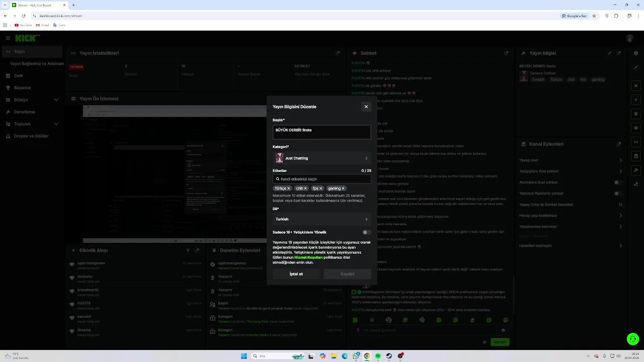Open the Windows Start menu

pyautogui.click(x=244, y=356)
